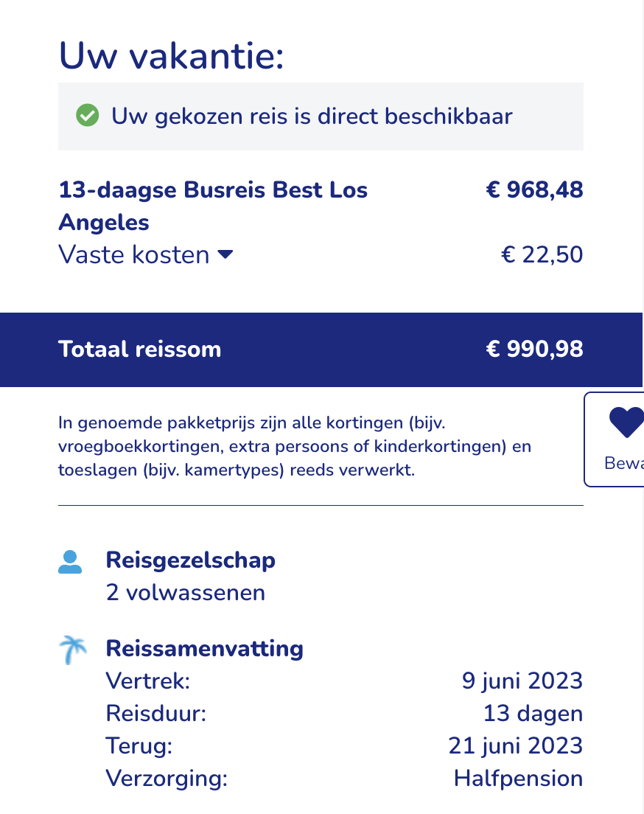The width and height of the screenshot is (644, 814).
Task: Click the blue traveler person icon
Action: [x=70, y=562]
